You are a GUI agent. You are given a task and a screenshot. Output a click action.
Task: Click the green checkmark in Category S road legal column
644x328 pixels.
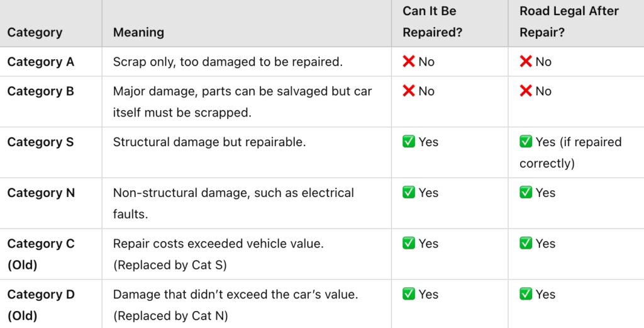(x=526, y=142)
